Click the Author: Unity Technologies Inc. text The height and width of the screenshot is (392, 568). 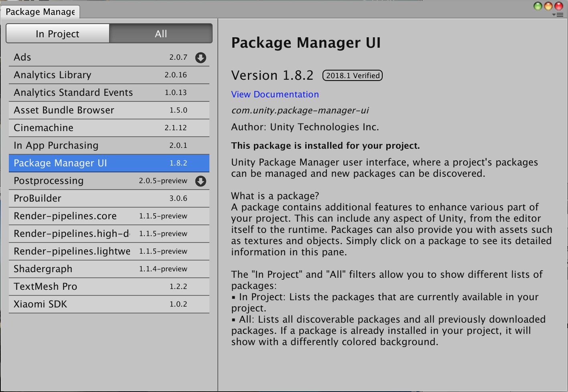(x=305, y=127)
